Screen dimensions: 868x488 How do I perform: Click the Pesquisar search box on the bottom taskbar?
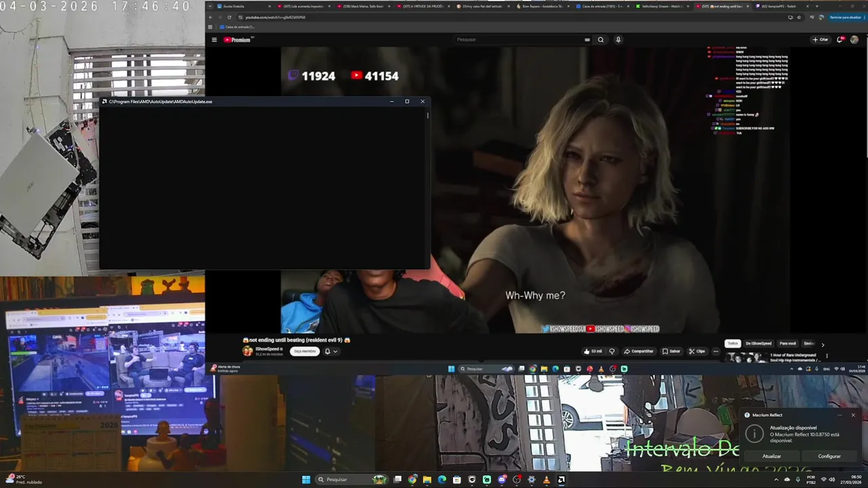352,479
